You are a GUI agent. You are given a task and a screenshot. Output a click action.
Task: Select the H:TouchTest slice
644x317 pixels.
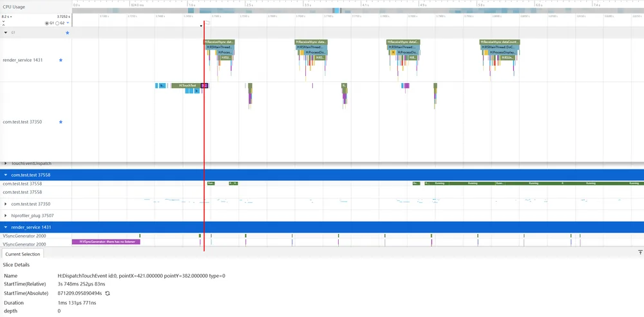(x=187, y=86)
